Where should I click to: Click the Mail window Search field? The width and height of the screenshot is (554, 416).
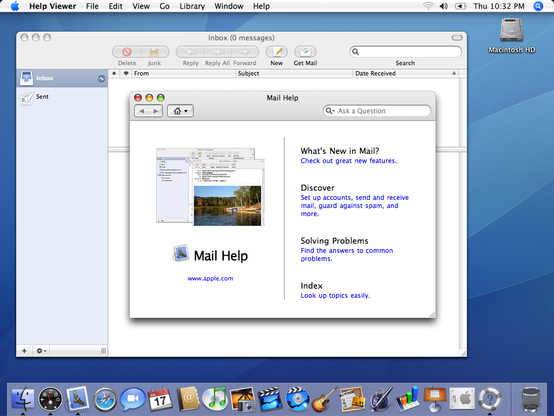click(405, 52)
